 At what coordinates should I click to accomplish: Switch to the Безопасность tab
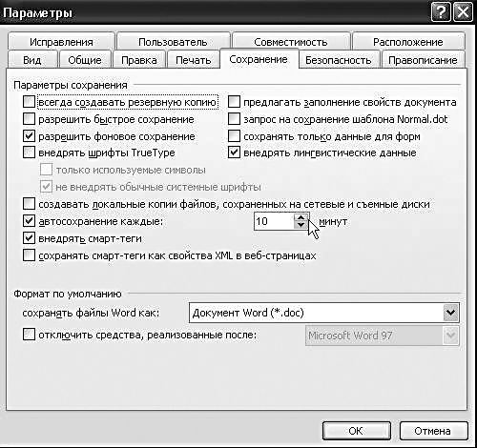point(339,60)
